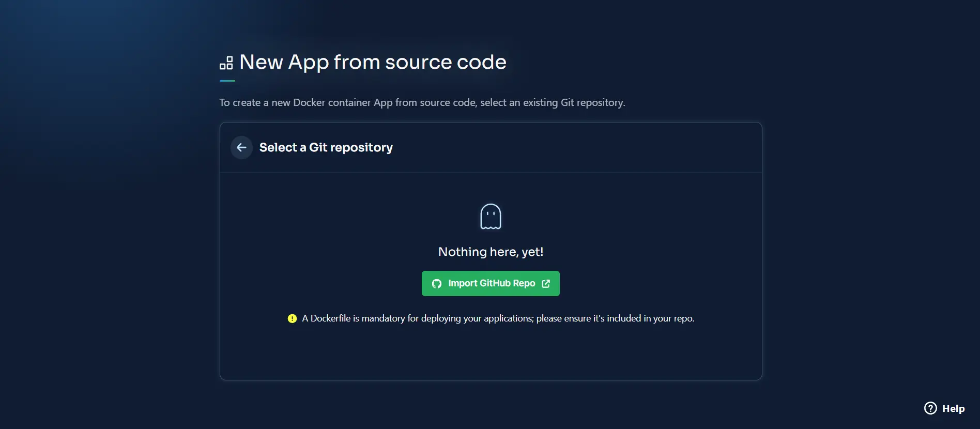
Task: Click the Help label text
Action: (x=953, y=408)
